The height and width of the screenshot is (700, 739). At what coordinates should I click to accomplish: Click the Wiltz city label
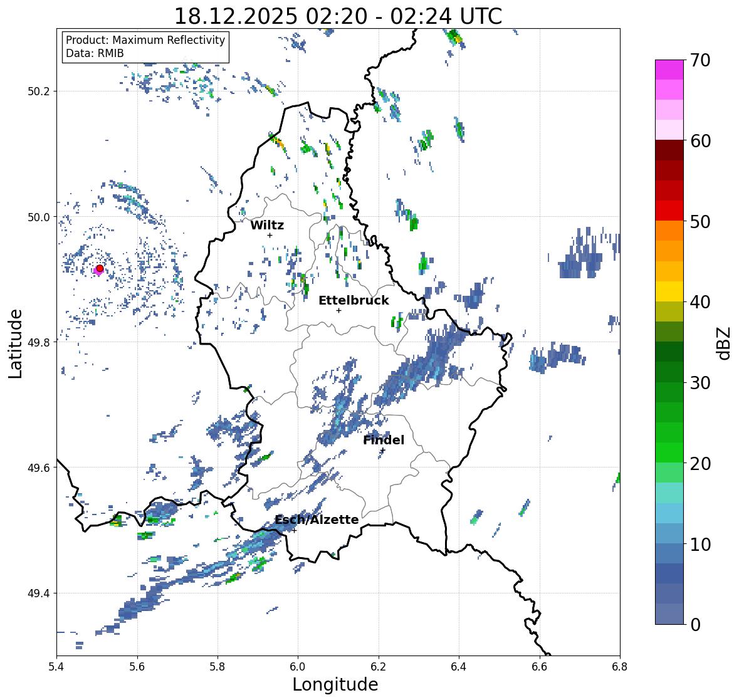coord(267,225)
